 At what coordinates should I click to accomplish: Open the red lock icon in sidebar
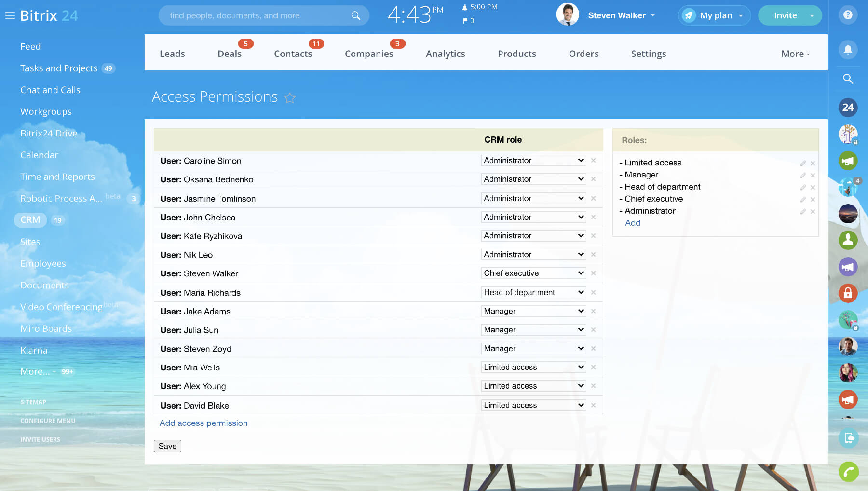848,293
